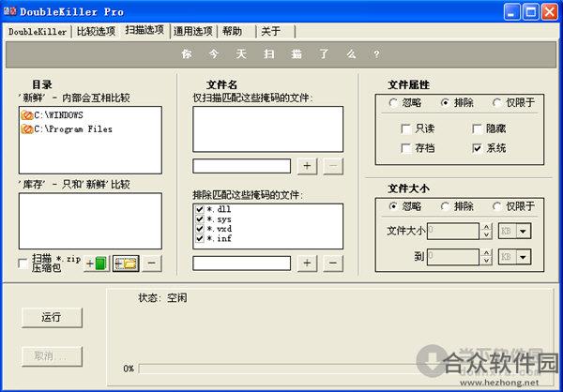Select 仅限于 radio in 文件大小

(x=497, y=206)
